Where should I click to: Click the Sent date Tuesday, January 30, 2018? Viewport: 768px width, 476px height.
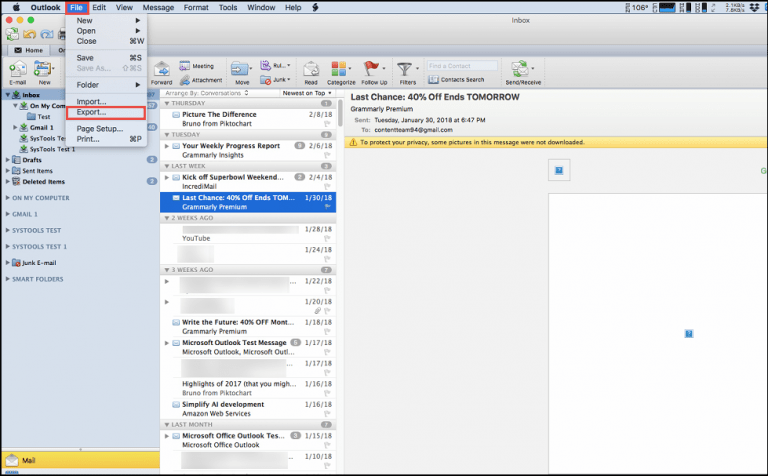pyautogui.click(x=430, y=120)
